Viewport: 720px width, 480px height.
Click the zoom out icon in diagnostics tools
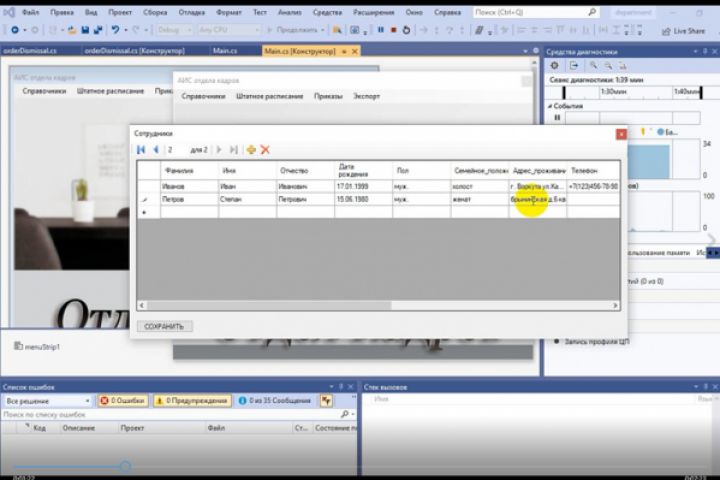click(x=608, y=66)
